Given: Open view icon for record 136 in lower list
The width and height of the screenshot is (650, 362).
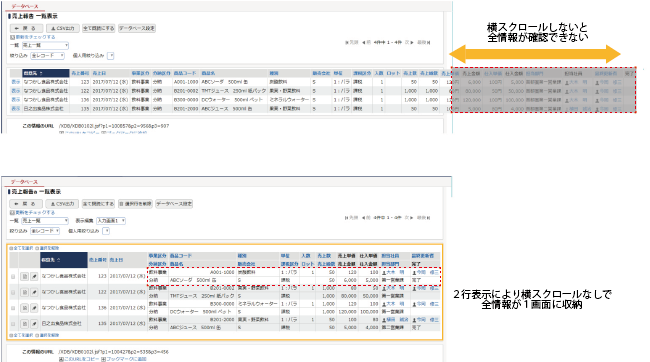Looking at the screenshot, I should coord(24,308).
